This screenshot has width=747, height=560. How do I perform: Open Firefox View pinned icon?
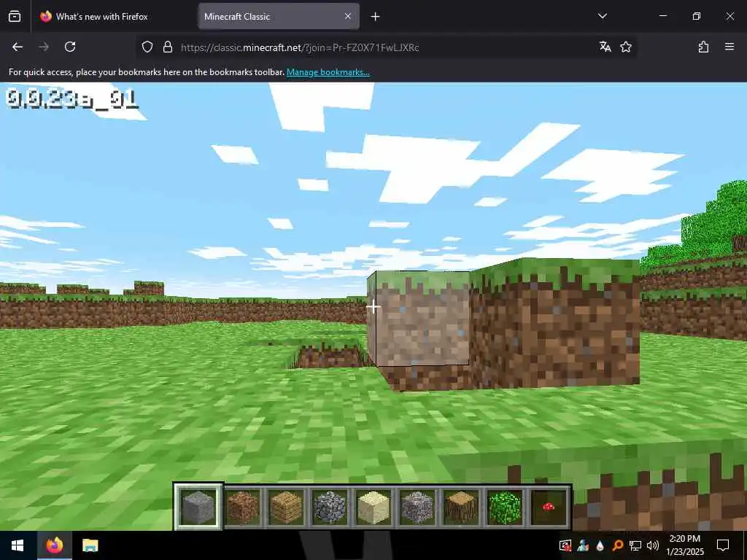click(x=15, y=16)
